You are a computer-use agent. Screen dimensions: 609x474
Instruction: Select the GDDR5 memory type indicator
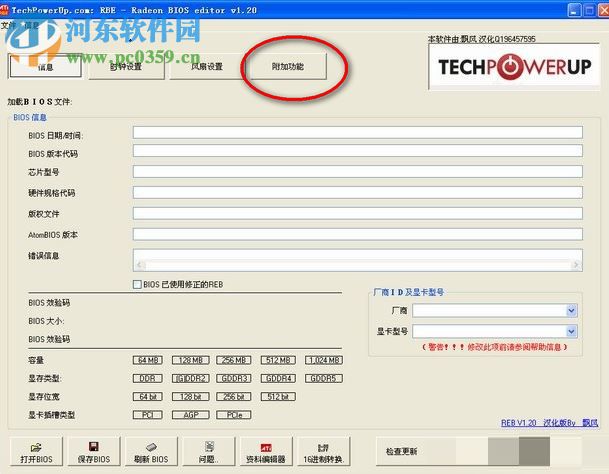point(324,378)
